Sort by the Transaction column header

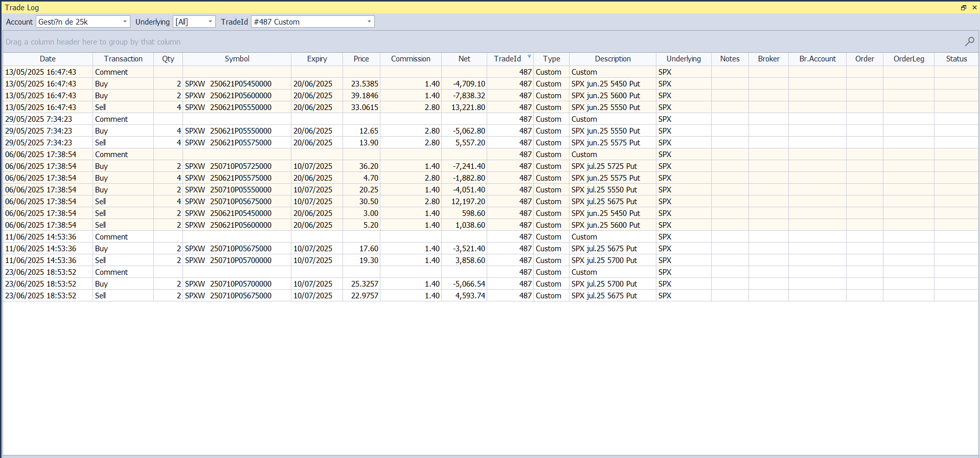[x=123, y=59]
